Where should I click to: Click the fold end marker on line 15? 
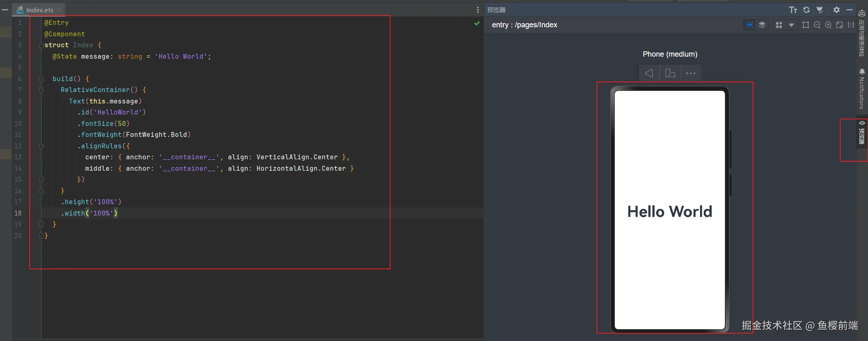(41, 179)
